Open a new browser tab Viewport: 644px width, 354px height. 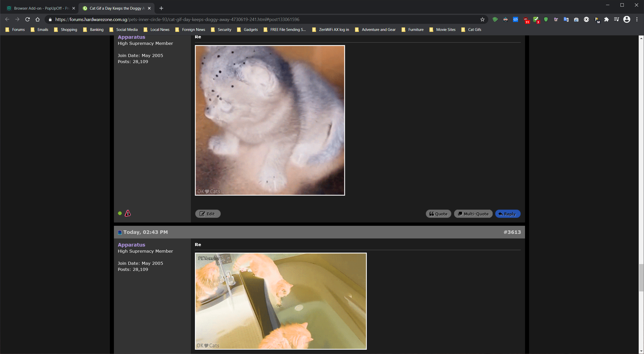(161, 8)
